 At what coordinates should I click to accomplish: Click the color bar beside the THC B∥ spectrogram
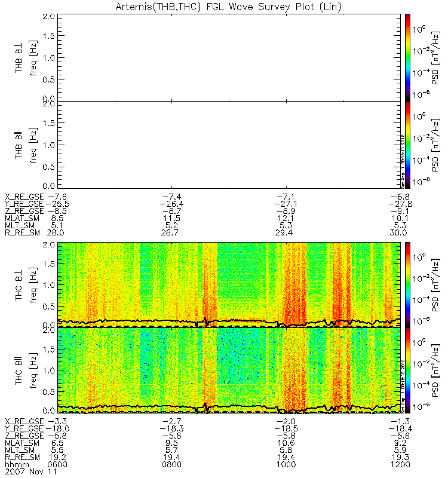click(x=407, y=370)
